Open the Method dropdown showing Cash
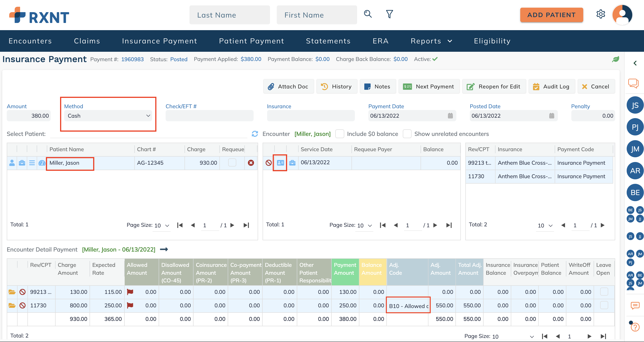 108,116
